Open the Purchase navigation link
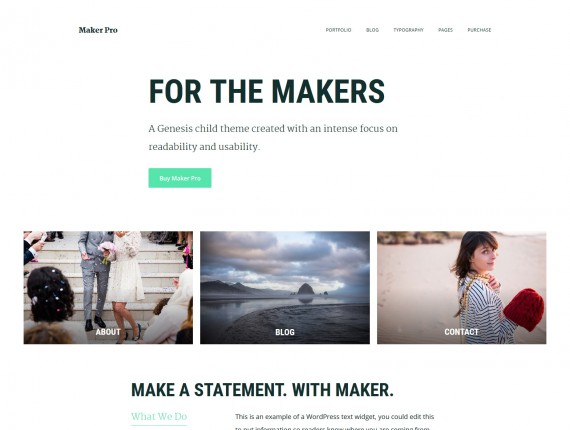This screenshot has width=570, height=430. coord(479,30)
